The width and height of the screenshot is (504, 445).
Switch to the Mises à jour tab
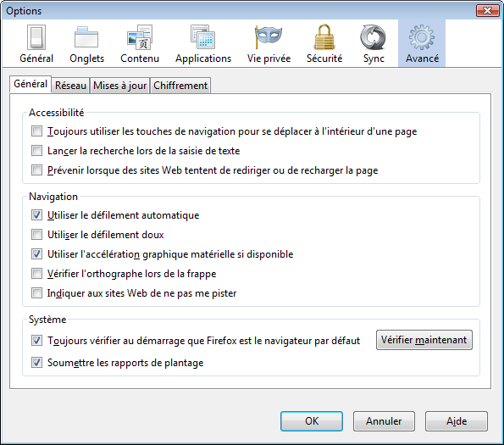click(x=120, y=86)
